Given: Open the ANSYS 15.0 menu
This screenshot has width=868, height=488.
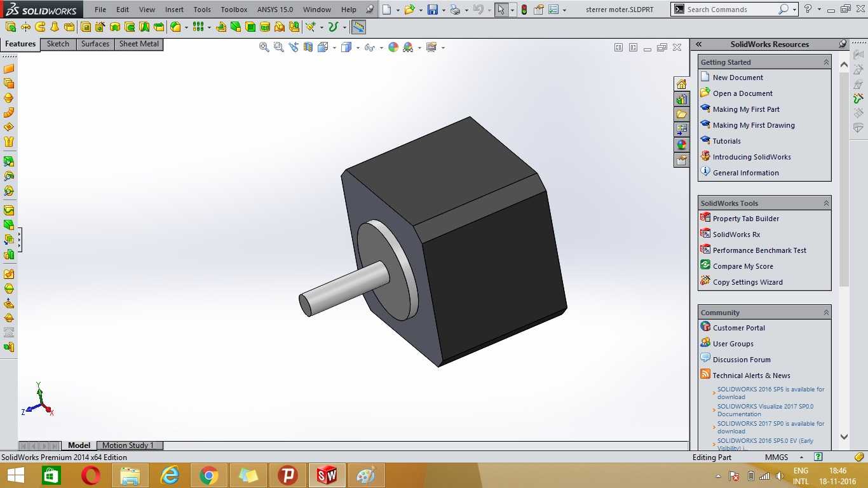Looking at the screenshot, I should [275, 10].
